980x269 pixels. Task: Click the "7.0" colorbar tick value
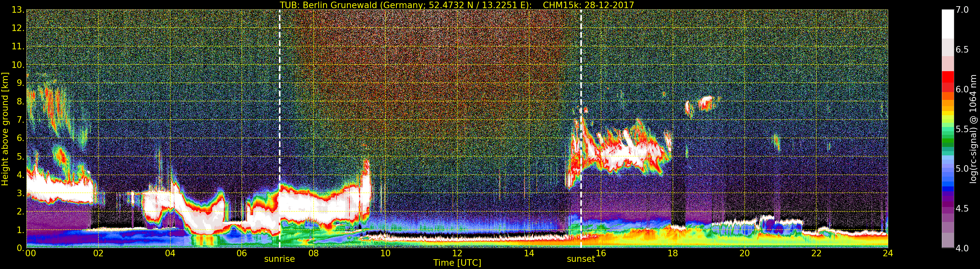tap(962, 10)
